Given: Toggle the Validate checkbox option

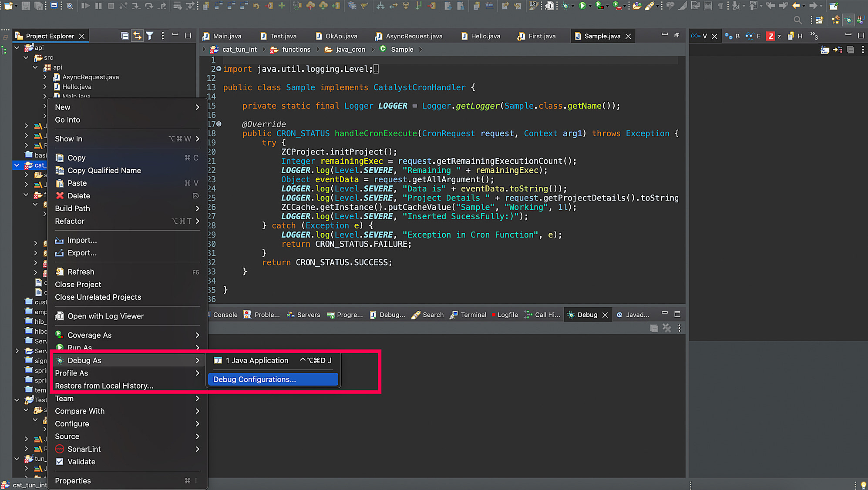Looking at the screenshot, I should pos(59,461).
